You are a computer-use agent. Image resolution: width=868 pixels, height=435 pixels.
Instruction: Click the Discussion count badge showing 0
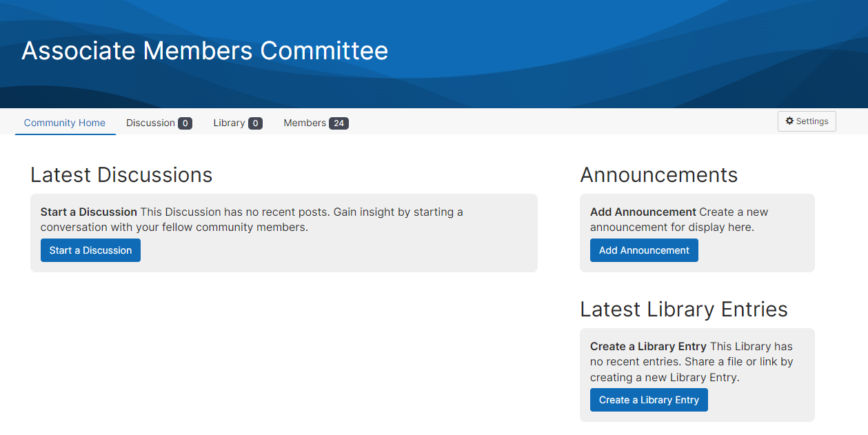(x=185, y=123)
